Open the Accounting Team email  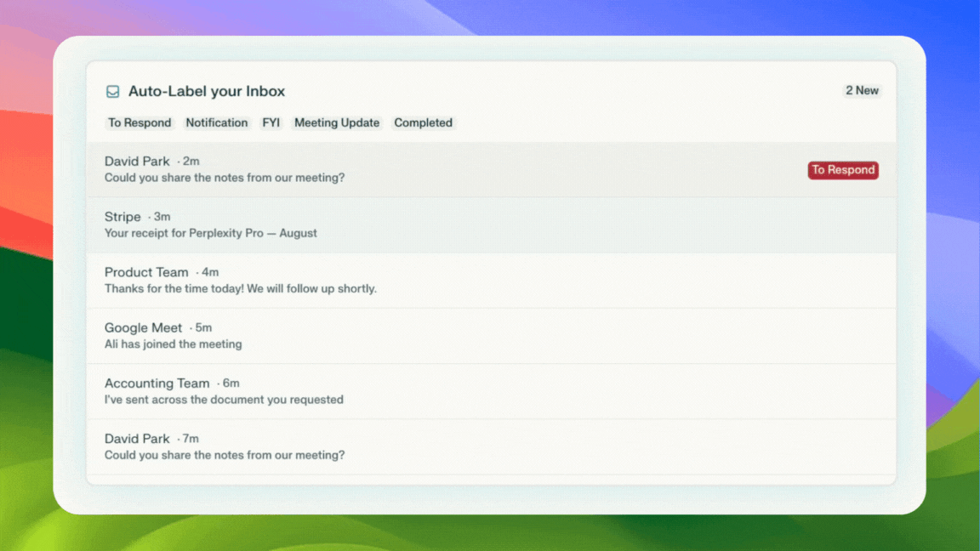pos(491,392)
